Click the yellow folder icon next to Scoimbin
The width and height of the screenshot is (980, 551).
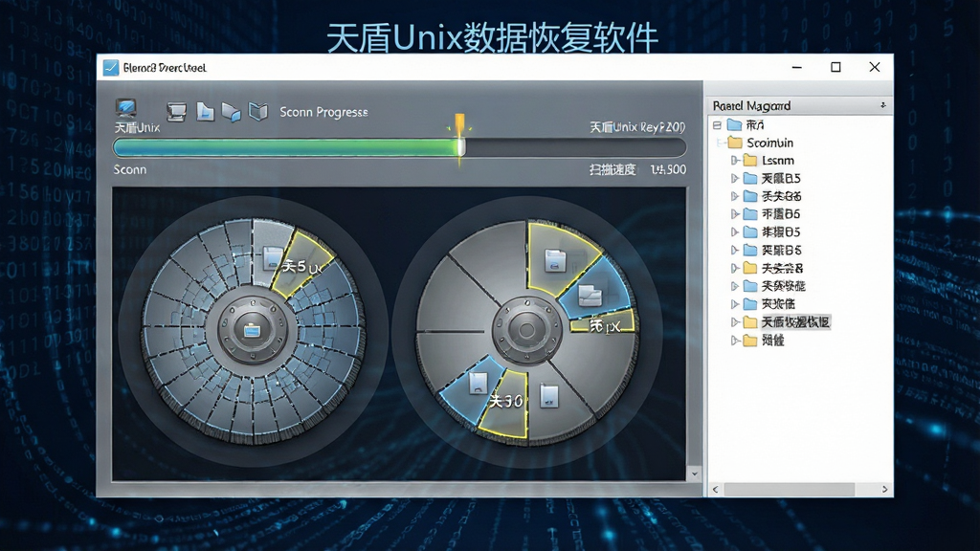pyautogui.click(x=735, y=143)
